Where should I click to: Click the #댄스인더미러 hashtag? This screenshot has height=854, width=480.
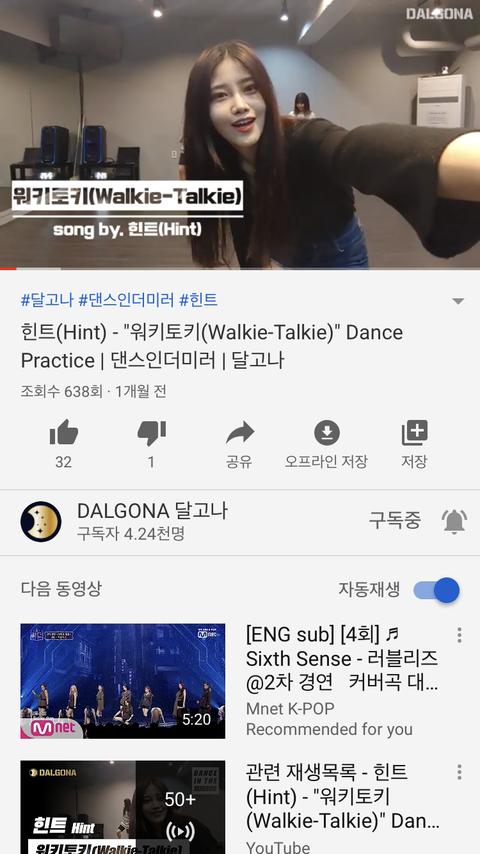pos(126,300)
